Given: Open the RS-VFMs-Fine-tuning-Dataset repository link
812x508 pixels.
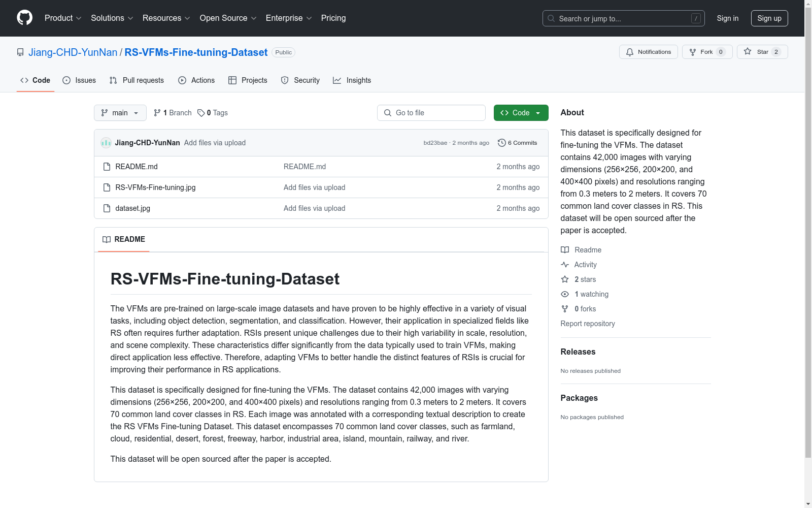Looking at the screenshot, I should (196, 52).
